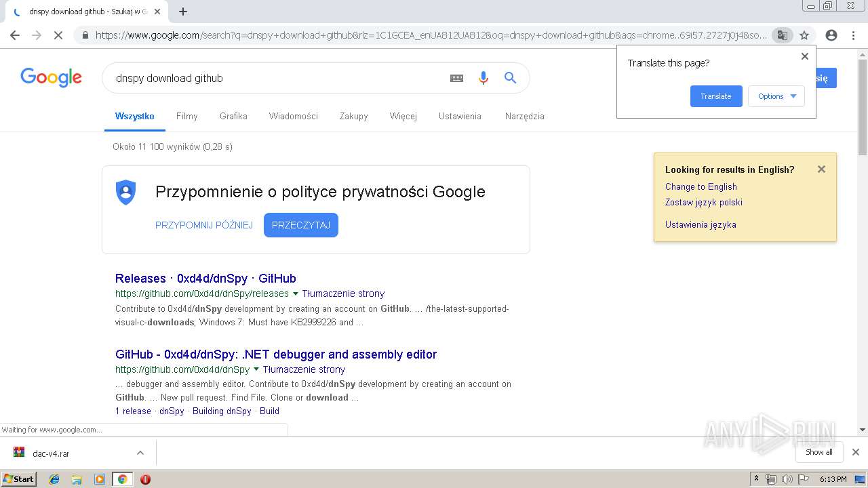868x488 pixels.
Task: Click the site security padlock icon
Action: click(x=85, y=35)
